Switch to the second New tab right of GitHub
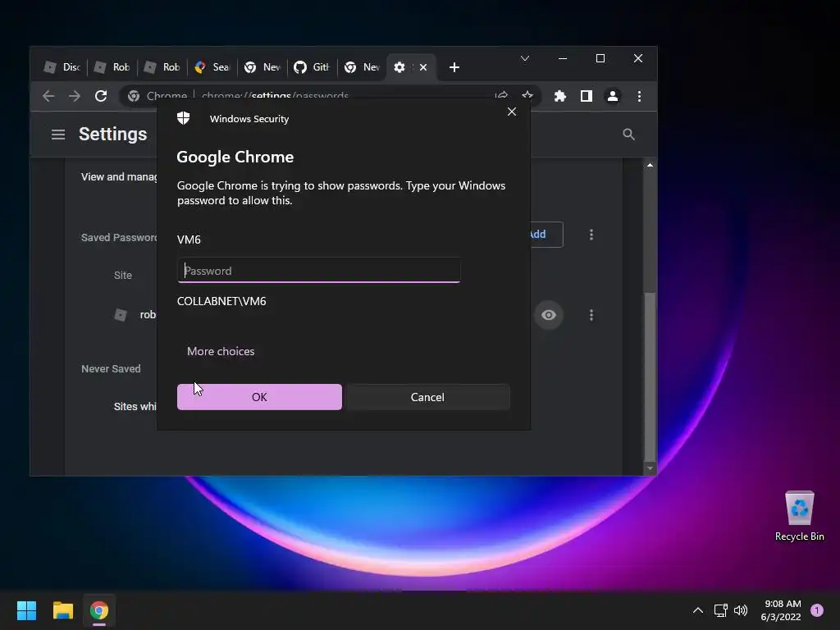The image size is (840, 630). click(363, 67)
